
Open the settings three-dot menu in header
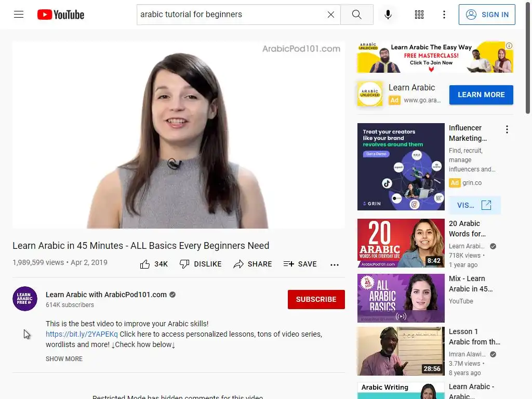click(444, 15)
